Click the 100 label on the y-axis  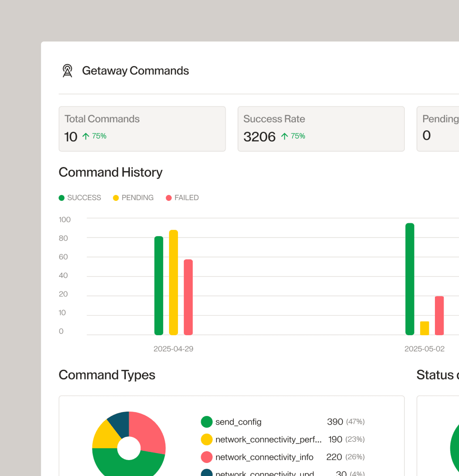(65, 220)
